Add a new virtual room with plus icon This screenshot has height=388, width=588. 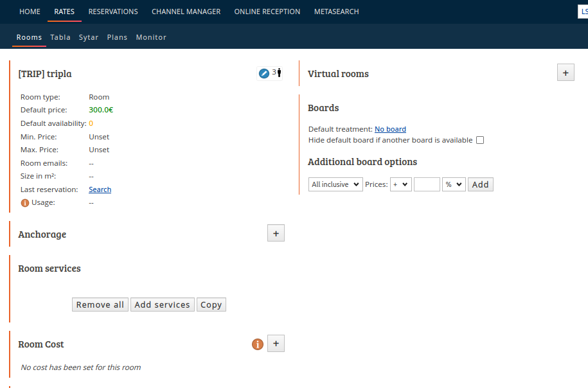tap(566, 73)
